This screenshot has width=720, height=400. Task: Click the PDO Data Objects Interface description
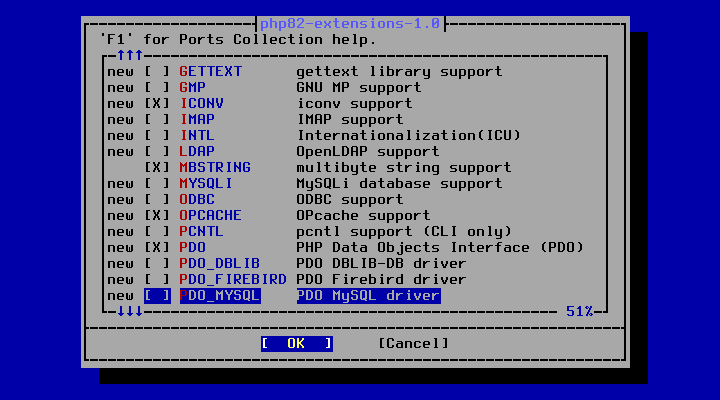pos(440,248)
